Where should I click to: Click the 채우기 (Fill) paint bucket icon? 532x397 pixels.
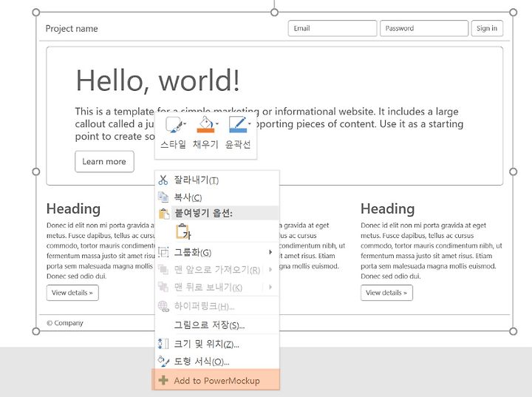pos(205,124)
